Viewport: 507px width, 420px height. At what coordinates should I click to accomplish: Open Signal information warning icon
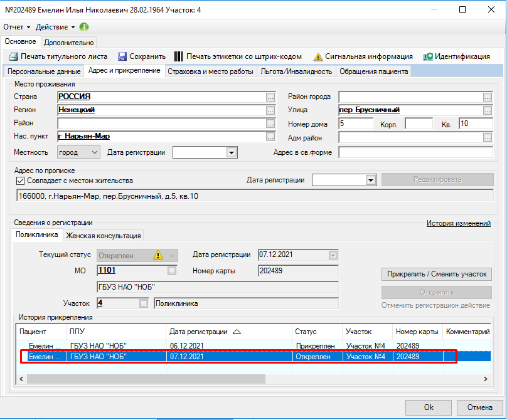[x=318, y=56]
